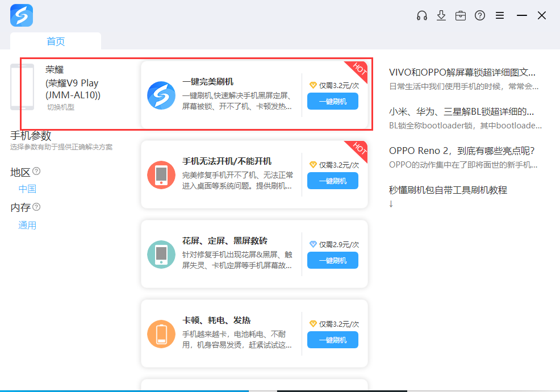Click 一键刷机 button for 卡顿、耗电、发热
Image resolution: width=560 pixels, height=392 pixels.
(332, 340)
